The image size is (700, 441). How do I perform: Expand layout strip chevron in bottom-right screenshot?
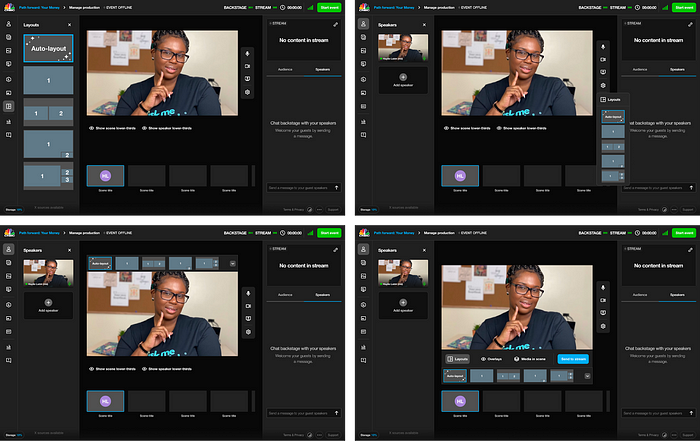[x=588, y=376]
